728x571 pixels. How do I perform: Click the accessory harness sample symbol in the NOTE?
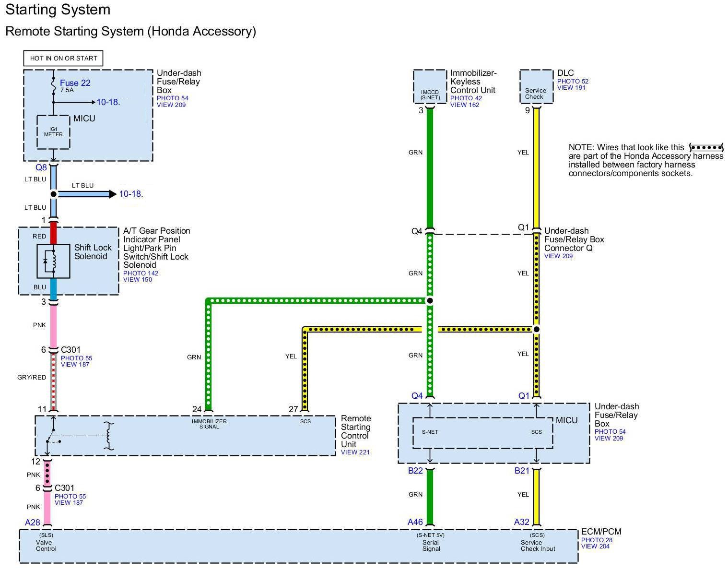(x=705, y=147)
